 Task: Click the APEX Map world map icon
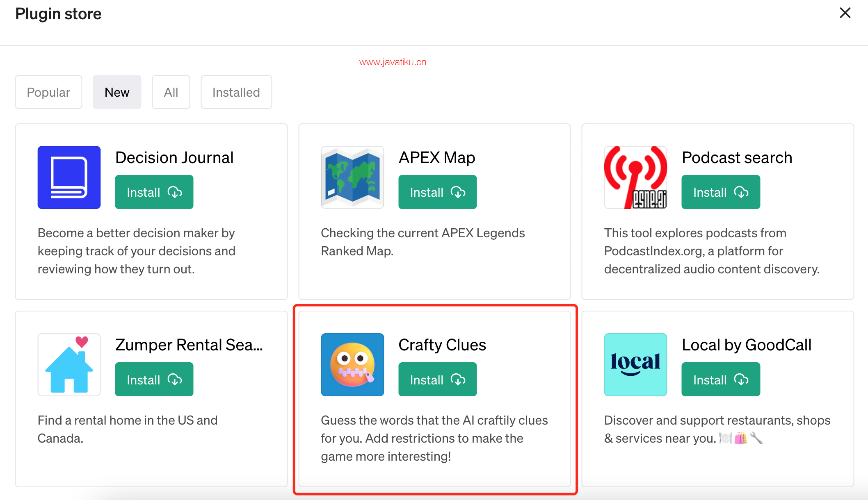[352, 177]
